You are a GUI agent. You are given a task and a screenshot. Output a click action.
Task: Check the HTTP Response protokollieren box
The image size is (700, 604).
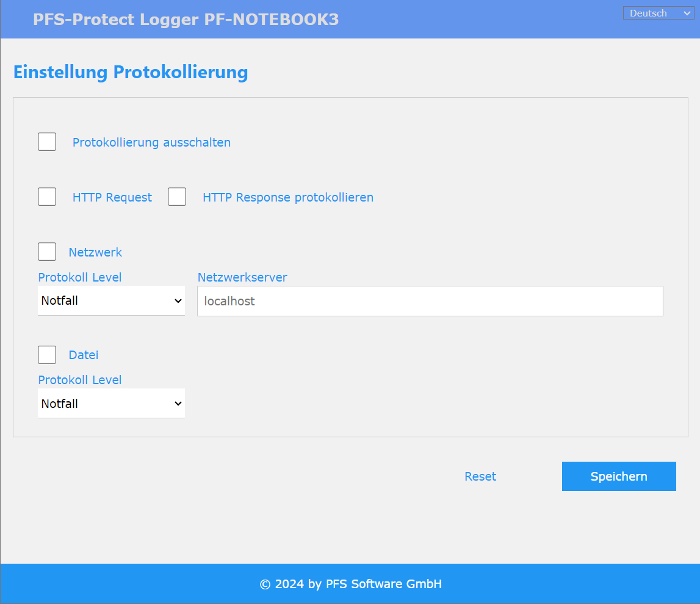coord(177,197)
